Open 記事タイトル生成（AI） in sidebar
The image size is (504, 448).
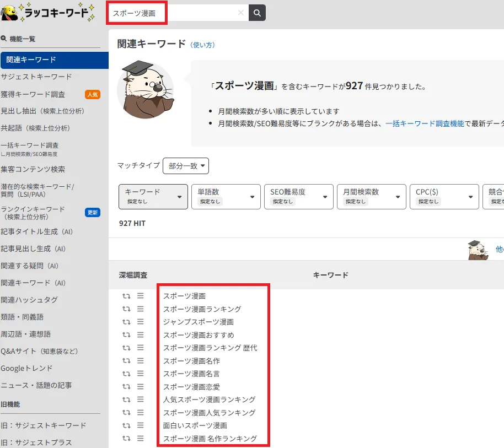[x=36, y=231]
